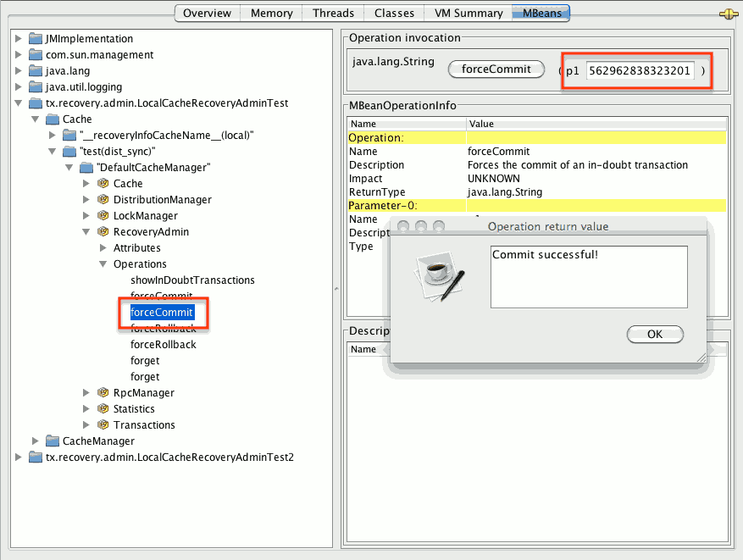Open the VM Summary tab
Image resolution: width=743 pixels, height=560 pixels.
pyautogui.click(x=468, y=13)
